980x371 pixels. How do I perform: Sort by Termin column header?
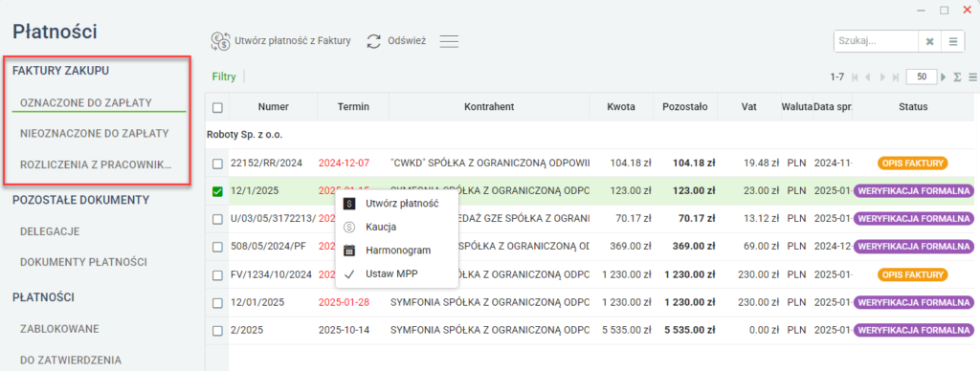(353, 107)
